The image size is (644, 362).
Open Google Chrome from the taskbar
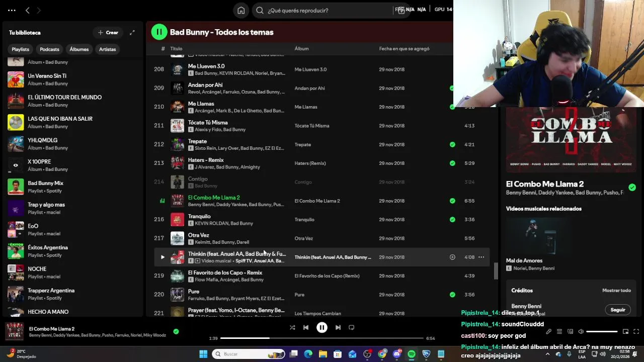pyautogui.click(x=382, y=354)
